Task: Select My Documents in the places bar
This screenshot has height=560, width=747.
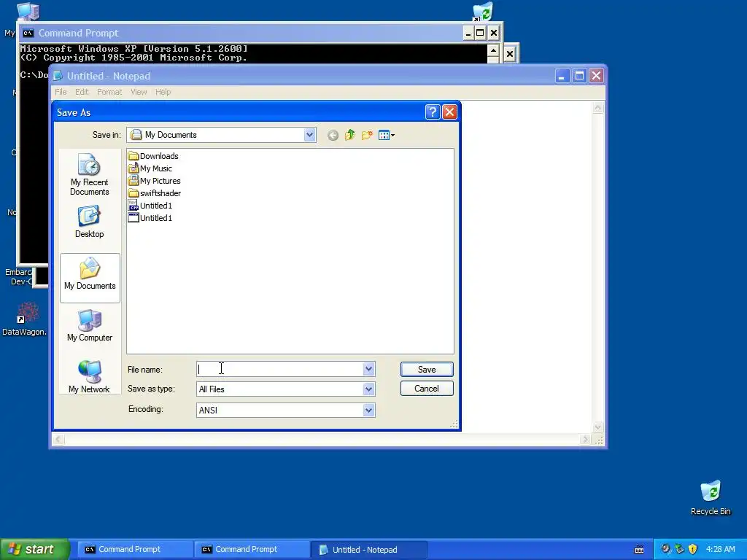Action: tap(90, 278)
